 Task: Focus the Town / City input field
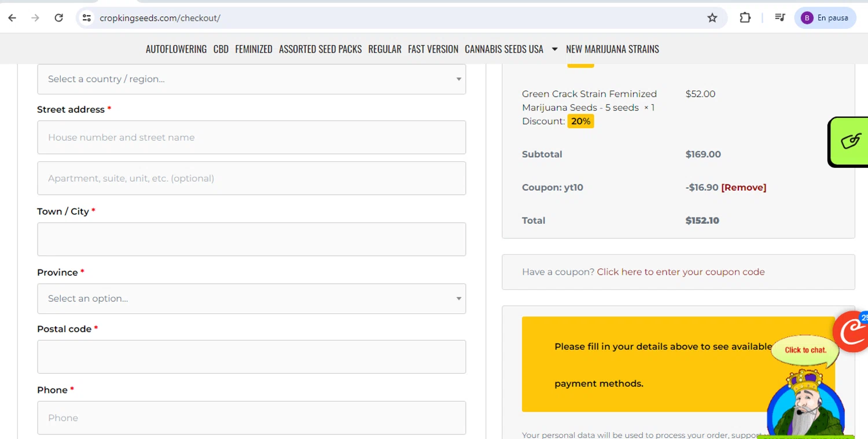[252, 239]
